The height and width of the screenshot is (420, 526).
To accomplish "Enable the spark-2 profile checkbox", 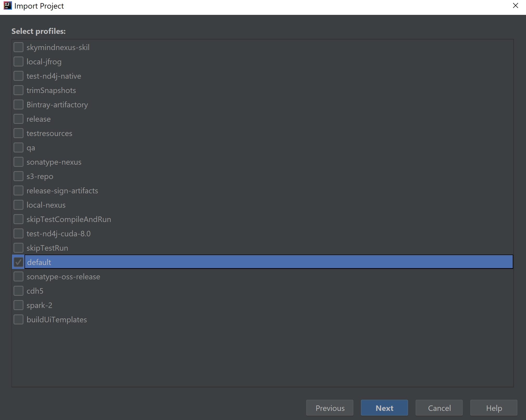I will (x=18, y=305).
